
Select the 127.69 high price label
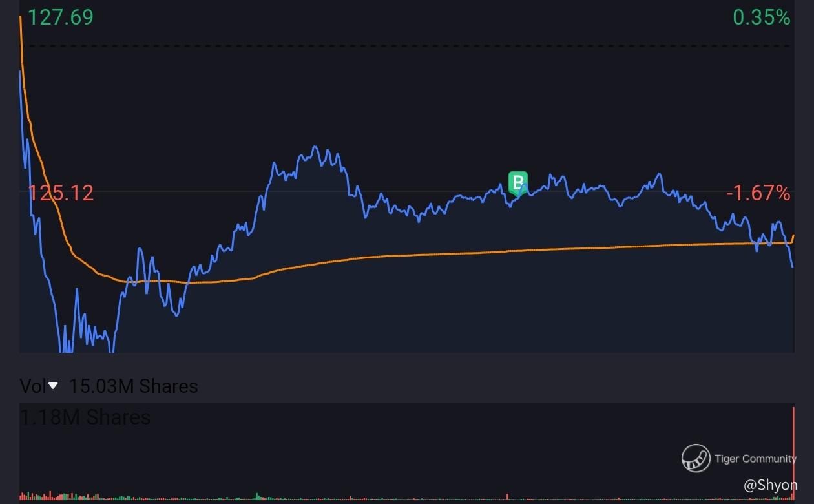click(x=61, y=17)
